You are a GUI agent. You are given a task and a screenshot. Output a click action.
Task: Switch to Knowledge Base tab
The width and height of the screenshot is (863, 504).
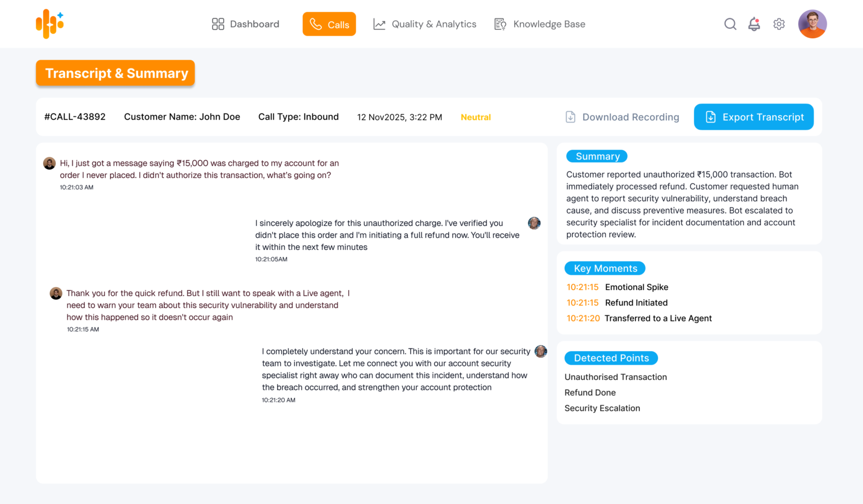pos(540,24)
